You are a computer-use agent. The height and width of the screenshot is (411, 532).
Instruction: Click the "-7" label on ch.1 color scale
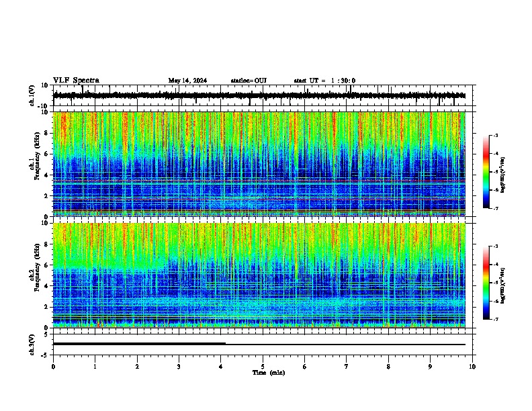tap(495, 208)
